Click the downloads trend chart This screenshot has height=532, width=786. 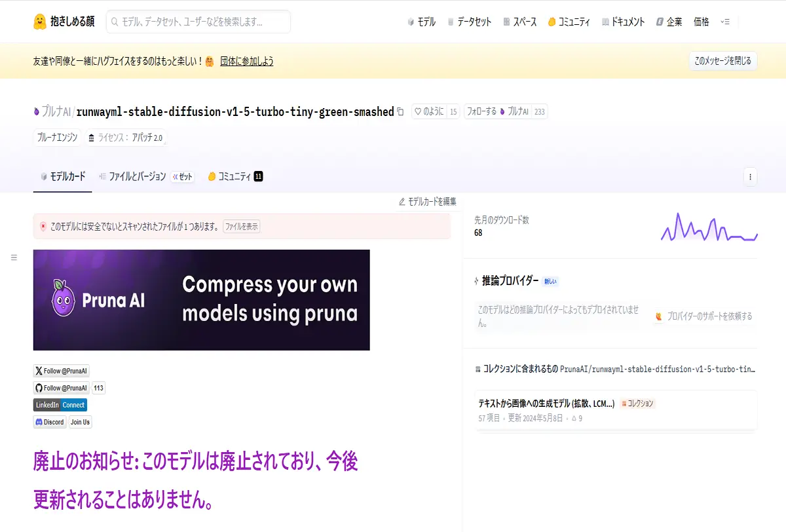pos(709,227)
